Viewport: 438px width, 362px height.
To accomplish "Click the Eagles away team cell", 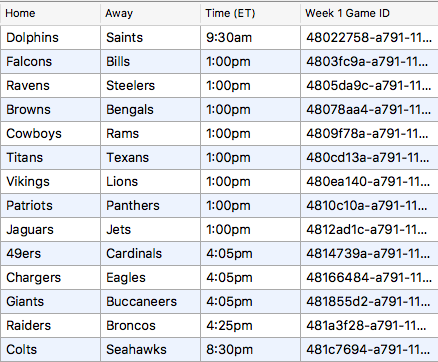I will coord(151,278).
